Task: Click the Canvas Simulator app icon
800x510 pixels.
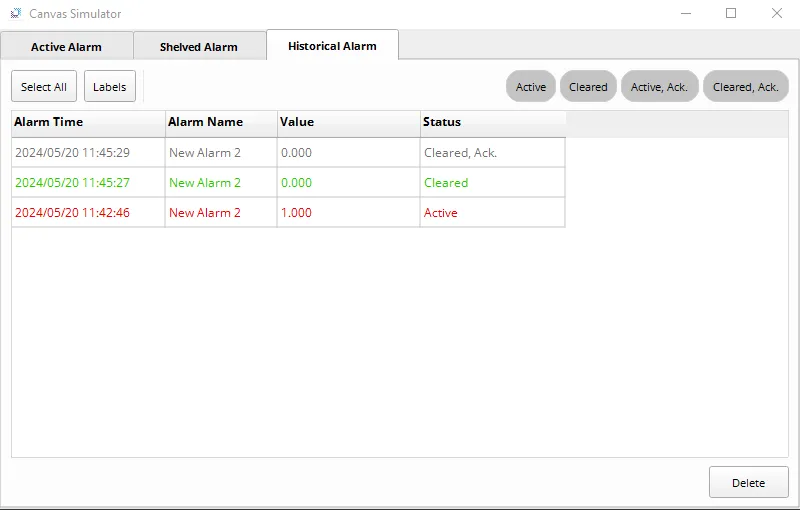Action: click(16, 14)
